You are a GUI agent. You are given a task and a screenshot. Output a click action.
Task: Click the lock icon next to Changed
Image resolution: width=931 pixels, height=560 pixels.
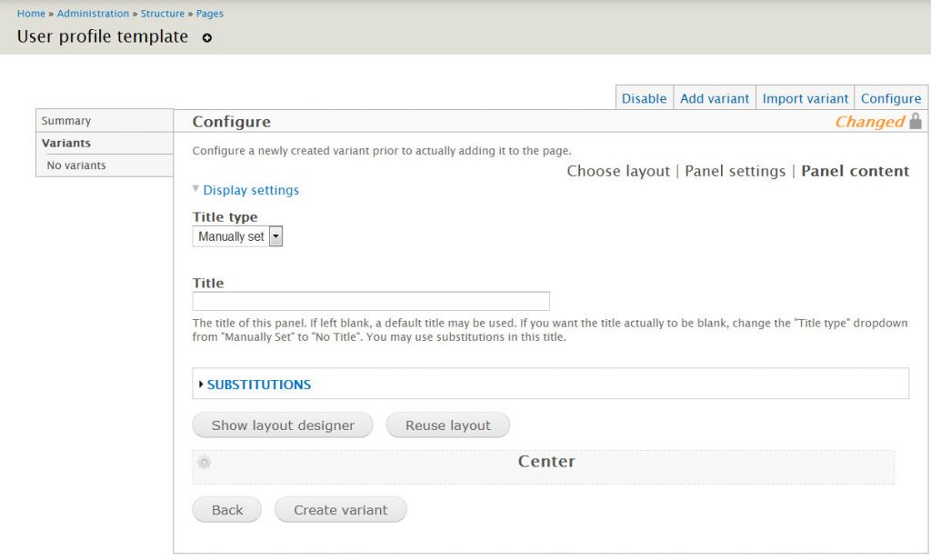[x=916, y=121]
